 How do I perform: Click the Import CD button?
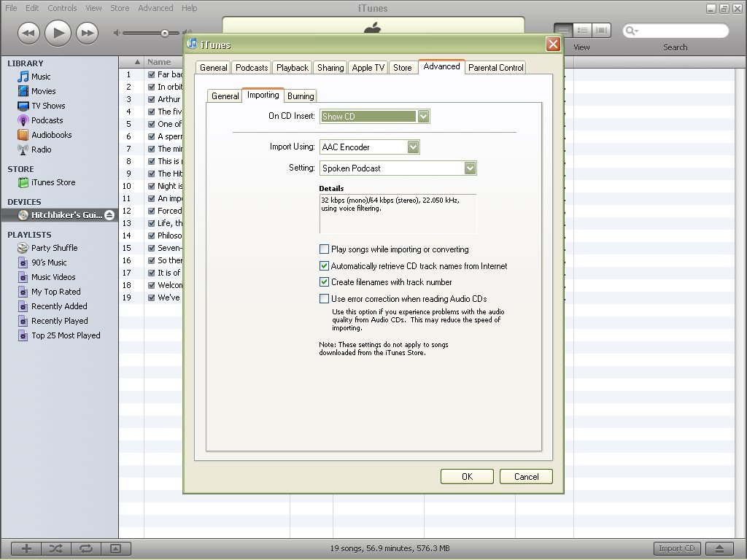coord(677,548)
